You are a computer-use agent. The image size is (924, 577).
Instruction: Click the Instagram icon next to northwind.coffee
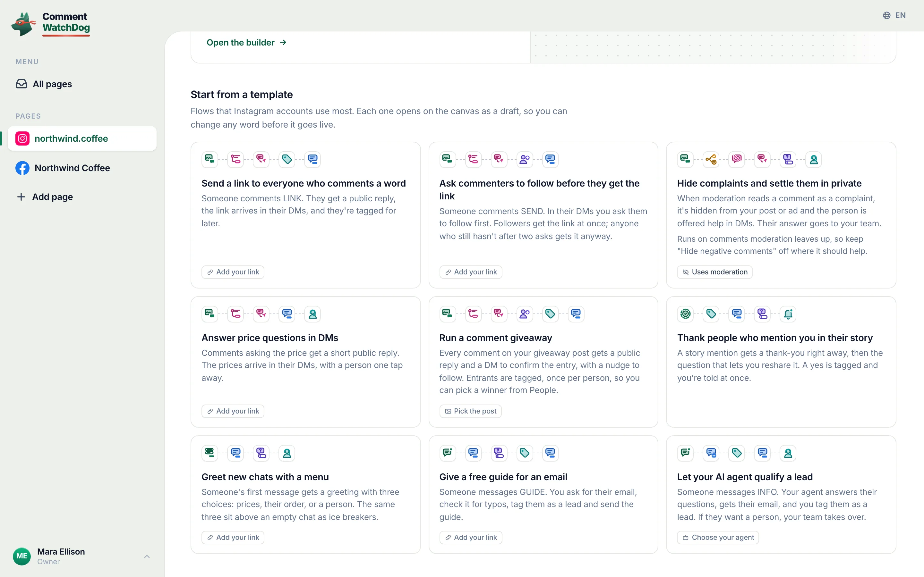coord(22,138)
